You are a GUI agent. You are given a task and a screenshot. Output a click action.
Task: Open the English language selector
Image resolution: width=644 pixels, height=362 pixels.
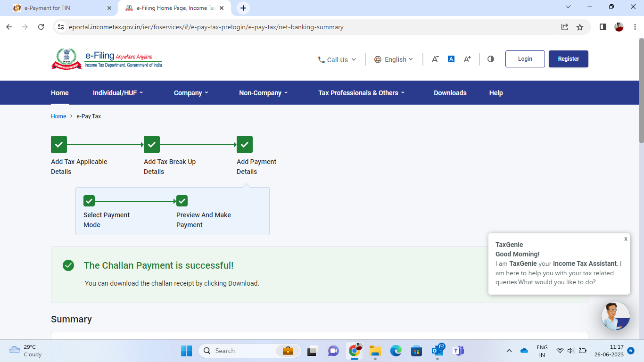394,59
